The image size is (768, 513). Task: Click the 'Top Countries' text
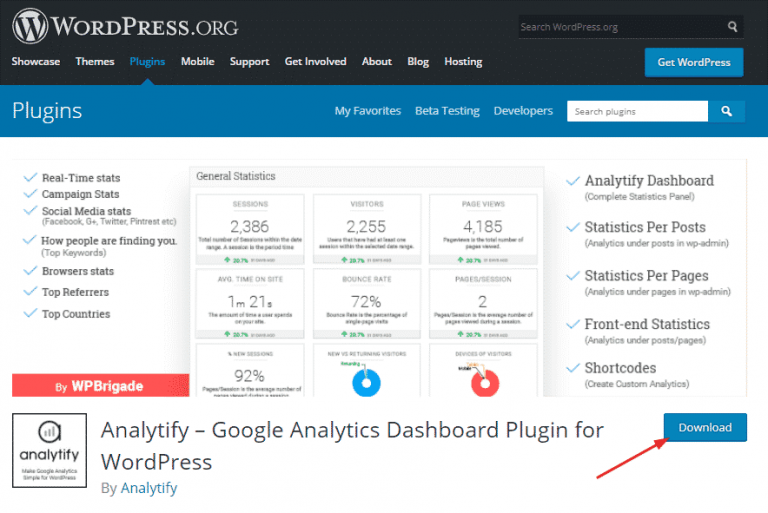point(76,314)
